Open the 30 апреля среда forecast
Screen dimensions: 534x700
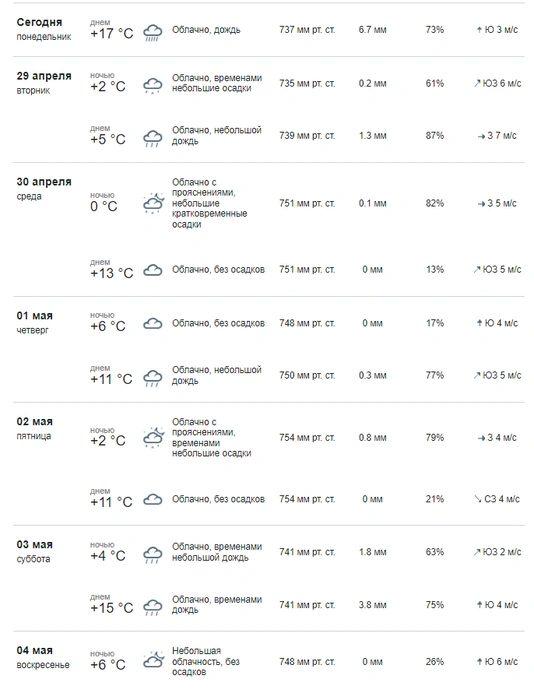point(44,188)
